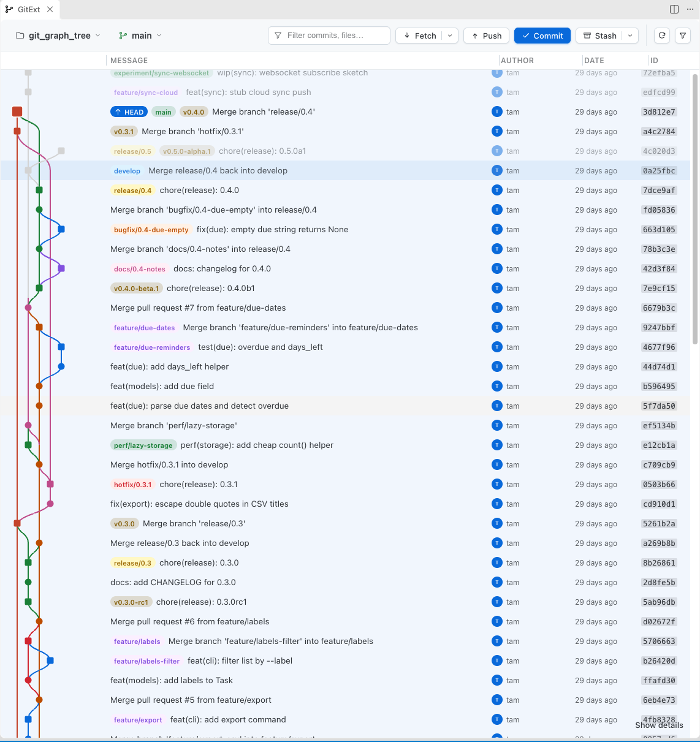Click the feature/due-dates branch label
The width and height of the screenshot is (700, 742).
point(145,328)
